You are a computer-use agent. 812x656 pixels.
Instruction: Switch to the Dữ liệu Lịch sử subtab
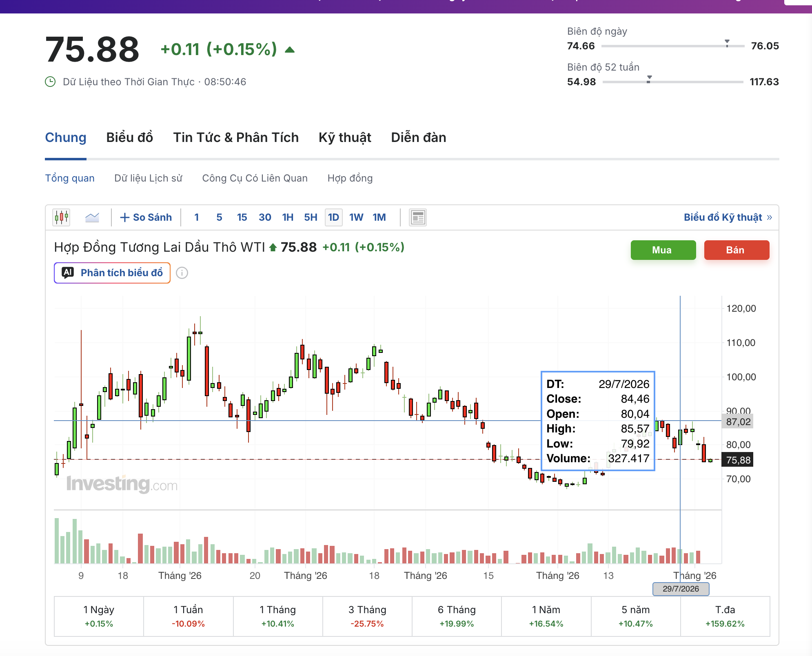click(149, 178)
